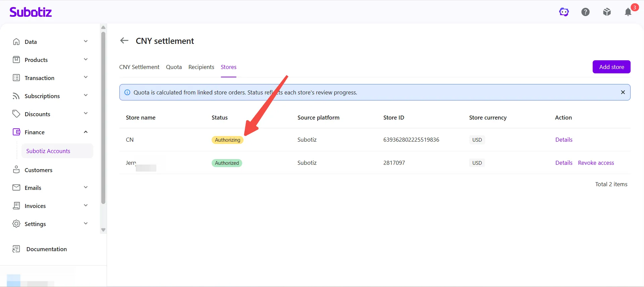Expand the Products menu chevron
This screenshot has height=287, width=644.
pos(86,60)
